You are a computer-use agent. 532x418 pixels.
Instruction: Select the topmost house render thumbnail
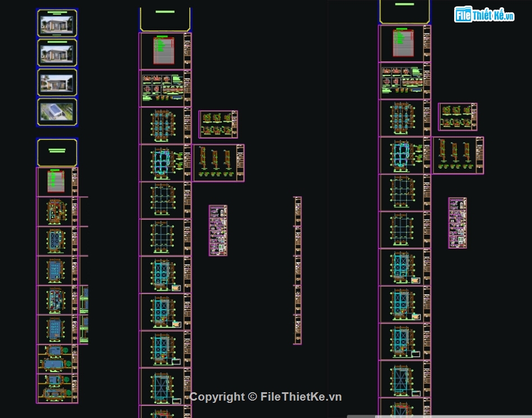pos(57,23)
